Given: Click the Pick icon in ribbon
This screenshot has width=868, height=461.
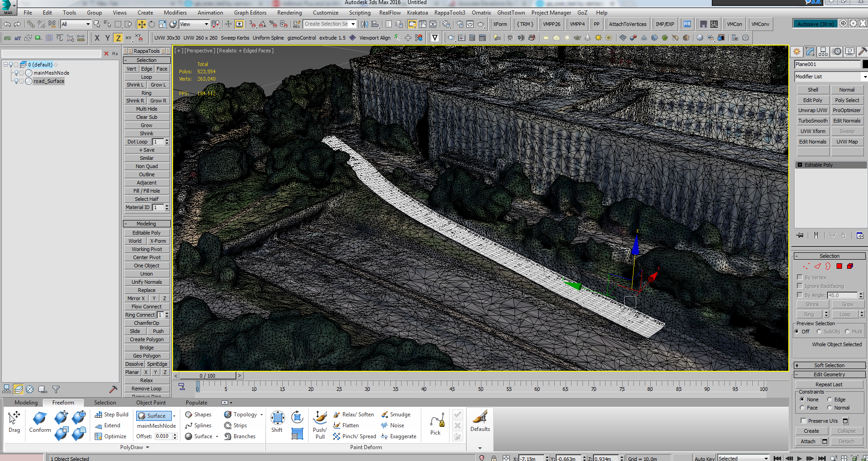Looking at the screenshot, I should click(x=436, y=425).
